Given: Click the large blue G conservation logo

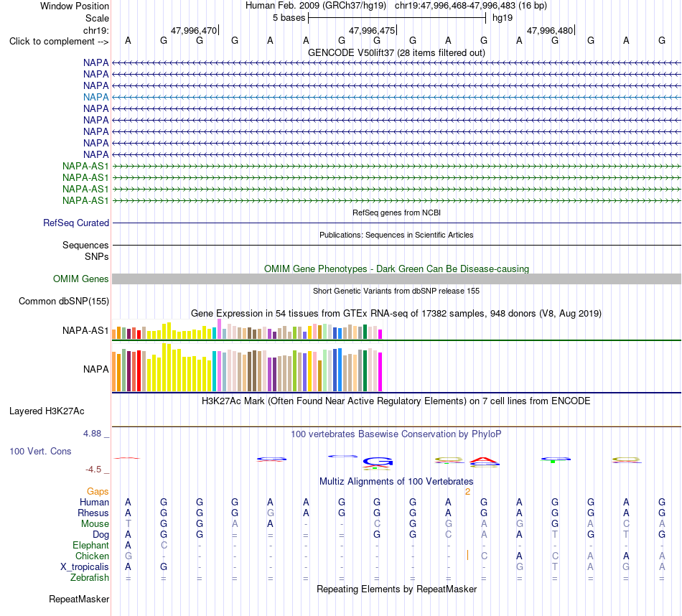Looking at the screenshot, I should point(378,462).
